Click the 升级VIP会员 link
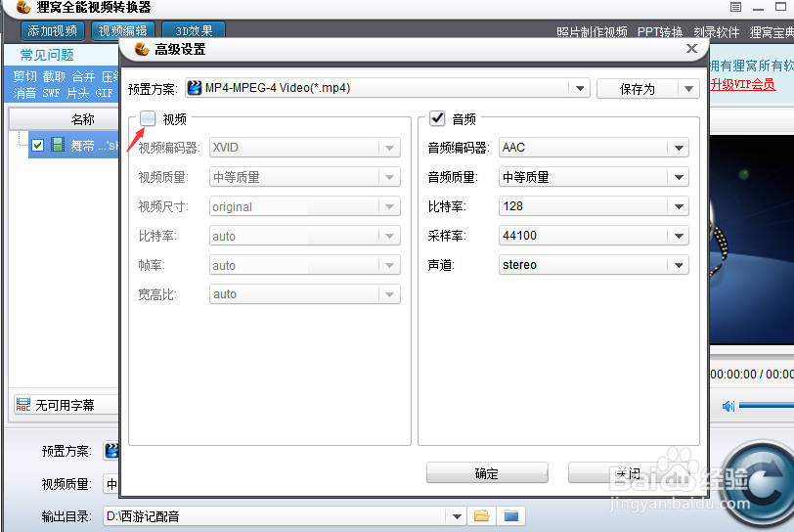The width and height of the screenshot is (794, 532). 742,84
